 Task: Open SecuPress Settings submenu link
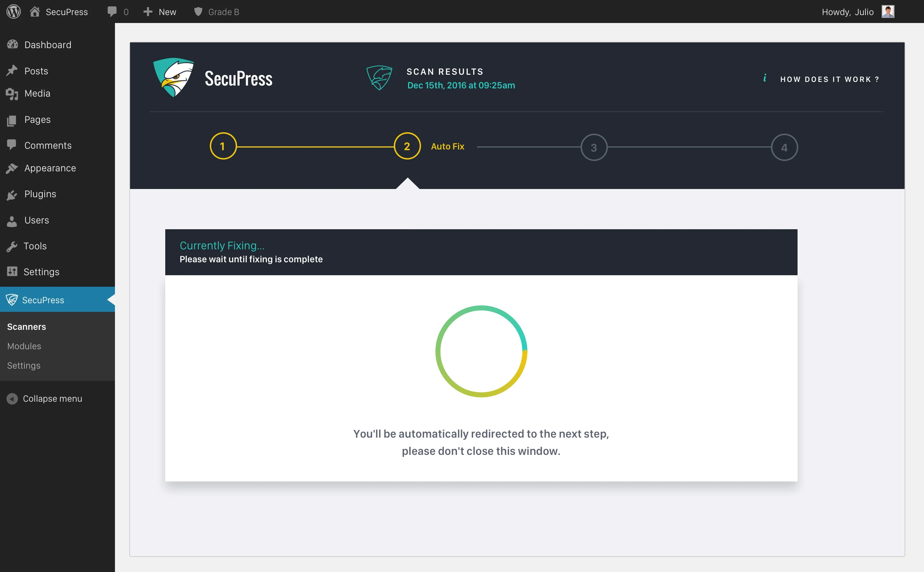23,365
